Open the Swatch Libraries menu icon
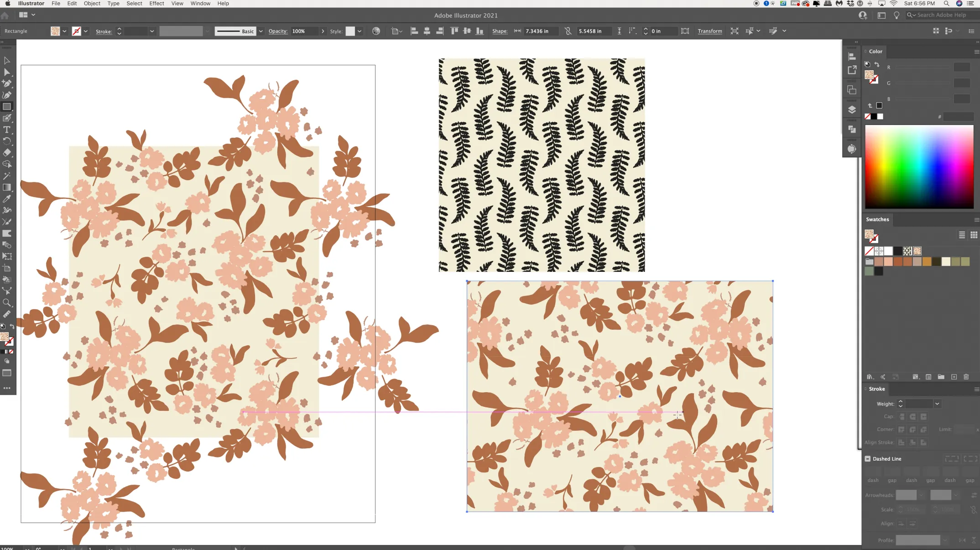 coord(870,377)
